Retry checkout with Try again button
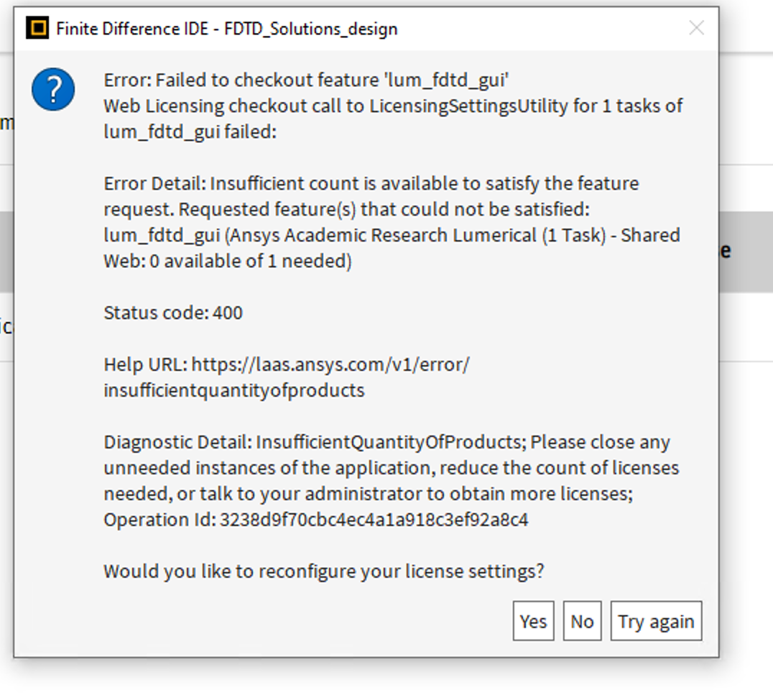 [656, 621]
